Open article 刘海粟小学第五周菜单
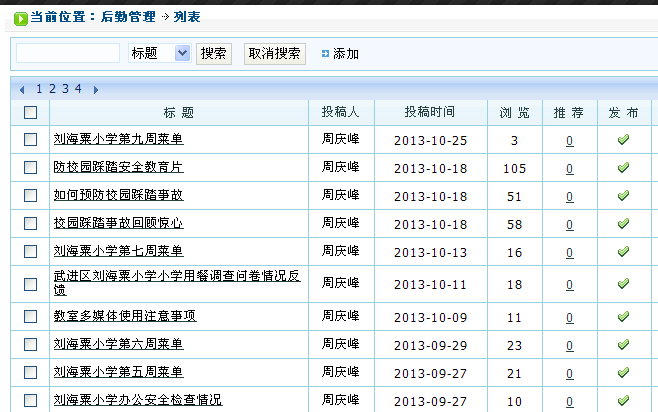Viewport: 658px width, 412px height. tap(118, 372)
